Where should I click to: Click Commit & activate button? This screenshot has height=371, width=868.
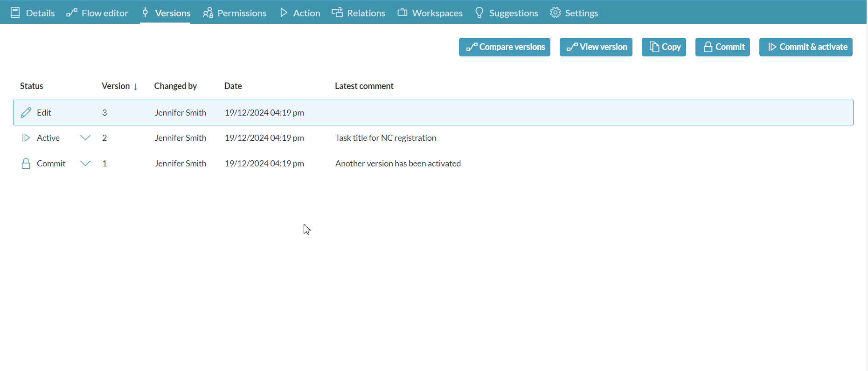[x=806, y=47]
